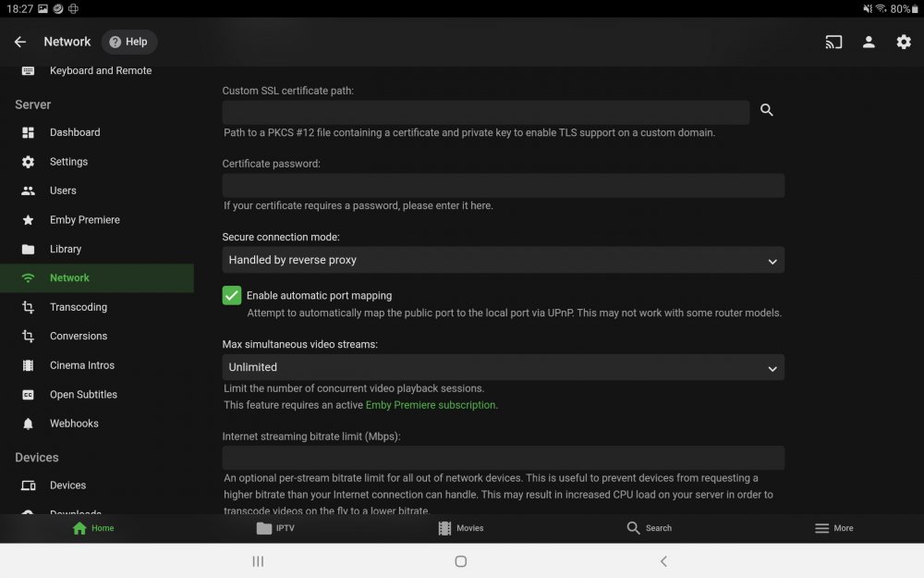Tap the Cast to device icon
This screenshot has width=924, height=578.
833,42
